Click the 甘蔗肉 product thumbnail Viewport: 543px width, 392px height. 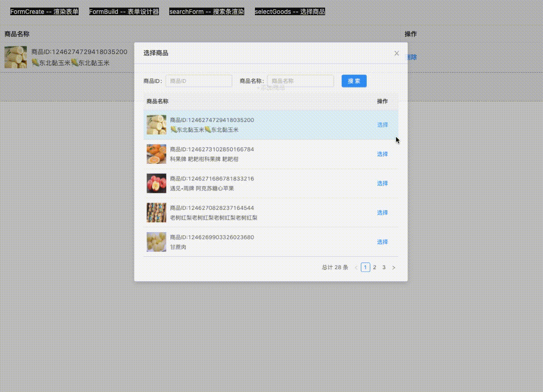pyautogui.click(x=156, y=242)
